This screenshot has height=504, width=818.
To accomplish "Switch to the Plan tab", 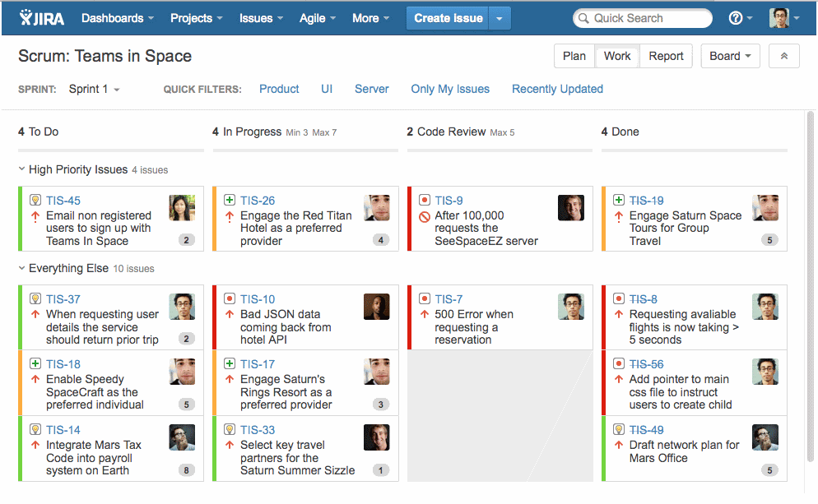I will (574, 56).
